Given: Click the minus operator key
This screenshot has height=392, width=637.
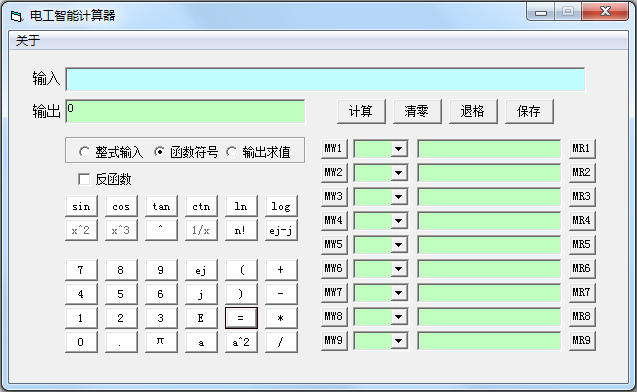Looking at the screenshot, I should point(281,294).
